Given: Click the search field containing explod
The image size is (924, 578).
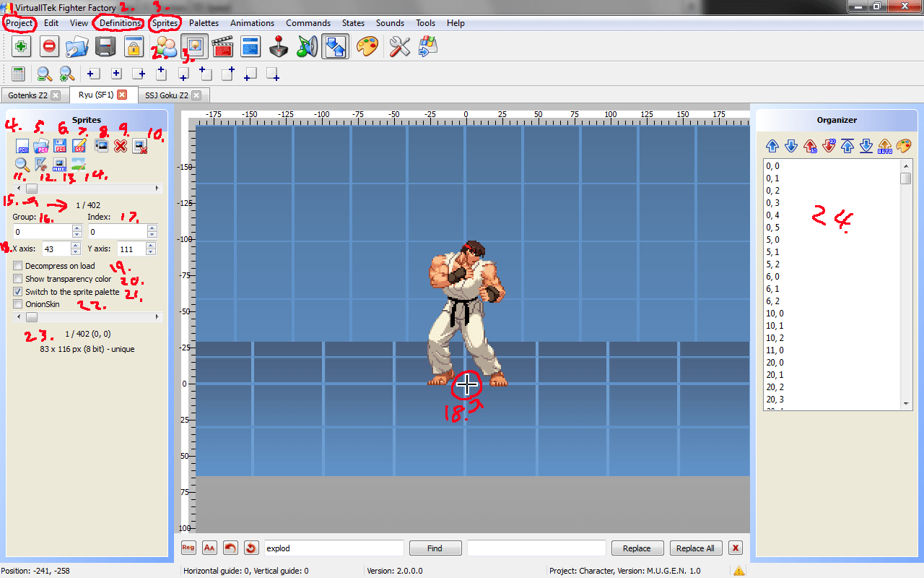Looking at the screenshot, I should (334, 548).
